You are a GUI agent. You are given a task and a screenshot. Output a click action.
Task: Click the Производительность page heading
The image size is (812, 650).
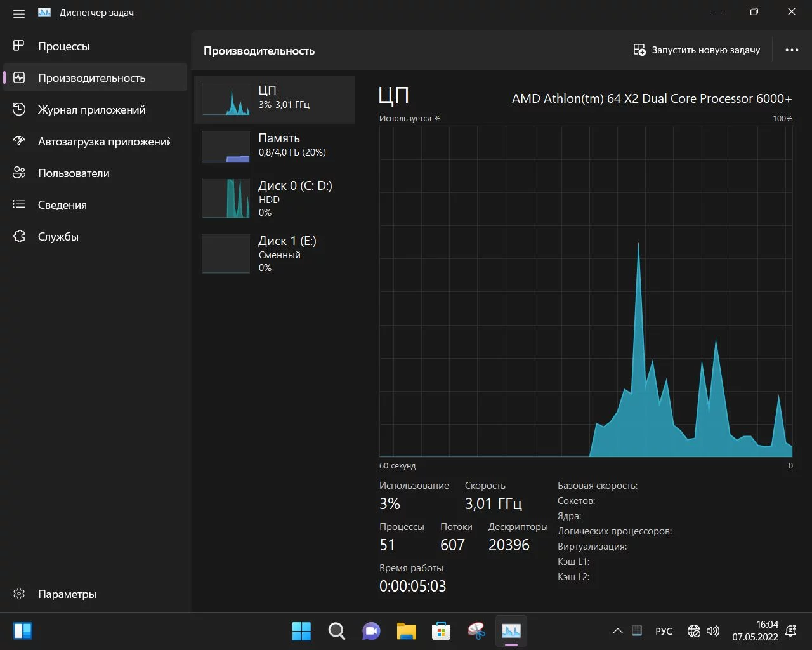pyautogui.click(x=259, y=51)
